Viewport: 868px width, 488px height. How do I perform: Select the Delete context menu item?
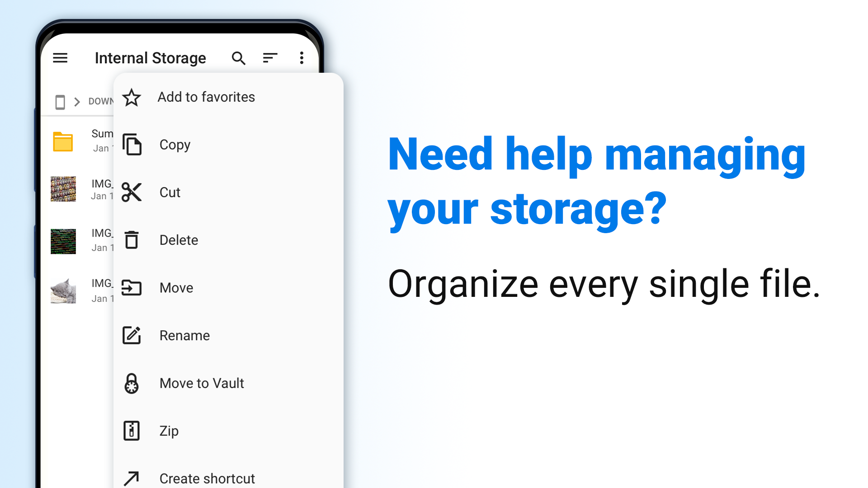tap(179, 239)
